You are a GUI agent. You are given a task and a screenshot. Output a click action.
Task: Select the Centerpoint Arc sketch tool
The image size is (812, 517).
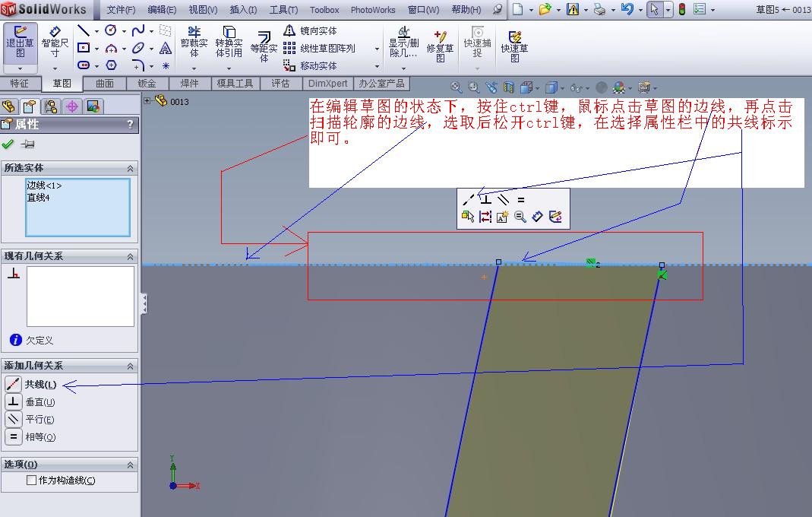pos(111,49)
